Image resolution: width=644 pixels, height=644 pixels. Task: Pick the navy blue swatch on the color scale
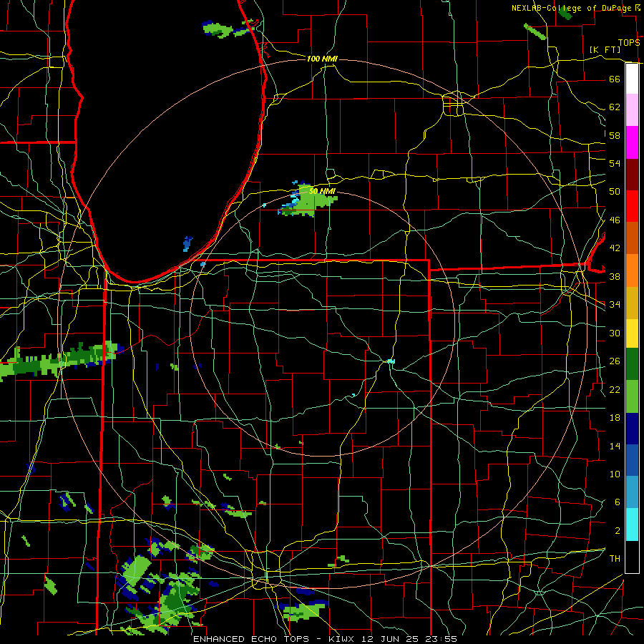[x=632, y=429]
